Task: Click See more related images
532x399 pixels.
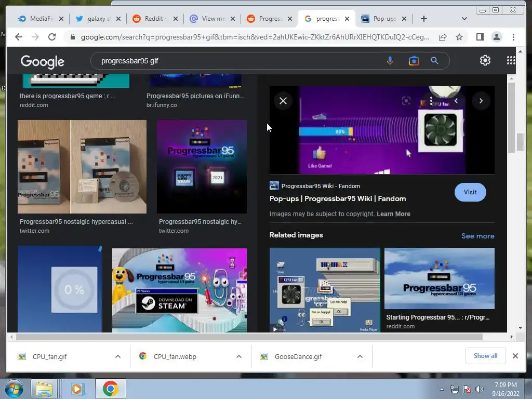Action: coord(478,236)
